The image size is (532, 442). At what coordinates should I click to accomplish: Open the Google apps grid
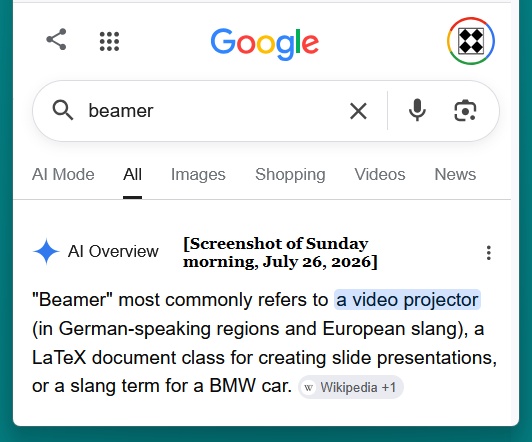click(109, 41)
